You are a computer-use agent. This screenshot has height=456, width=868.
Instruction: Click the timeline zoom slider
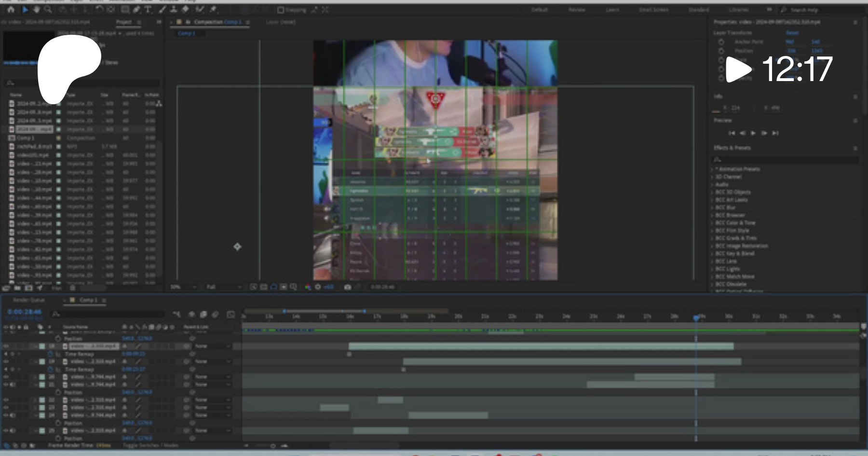coord(273,446)
